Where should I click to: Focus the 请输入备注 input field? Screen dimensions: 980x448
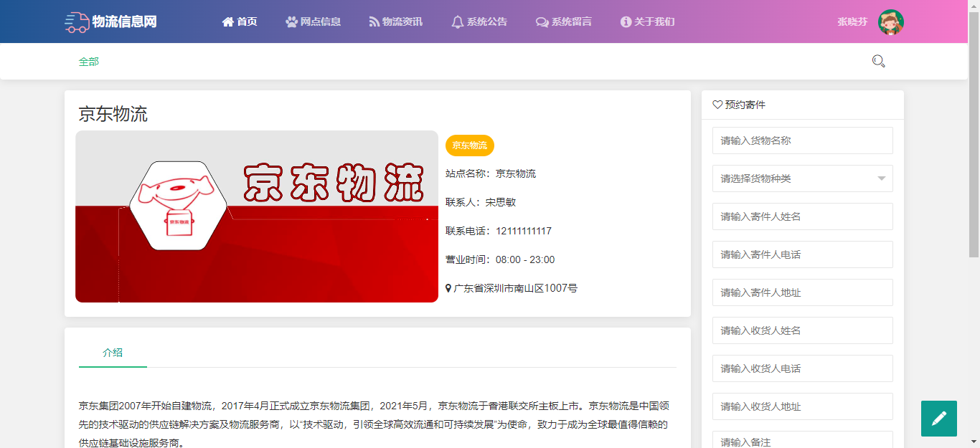pos(803,440)
